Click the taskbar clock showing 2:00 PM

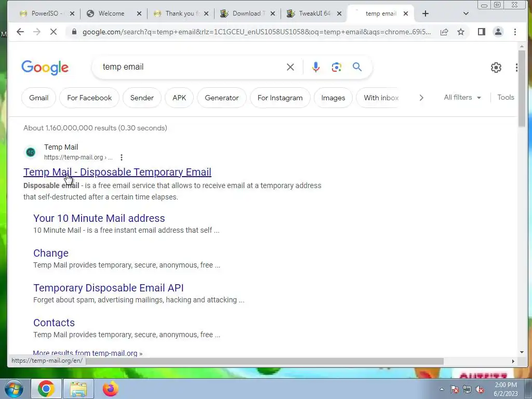[x=506, y=389]
